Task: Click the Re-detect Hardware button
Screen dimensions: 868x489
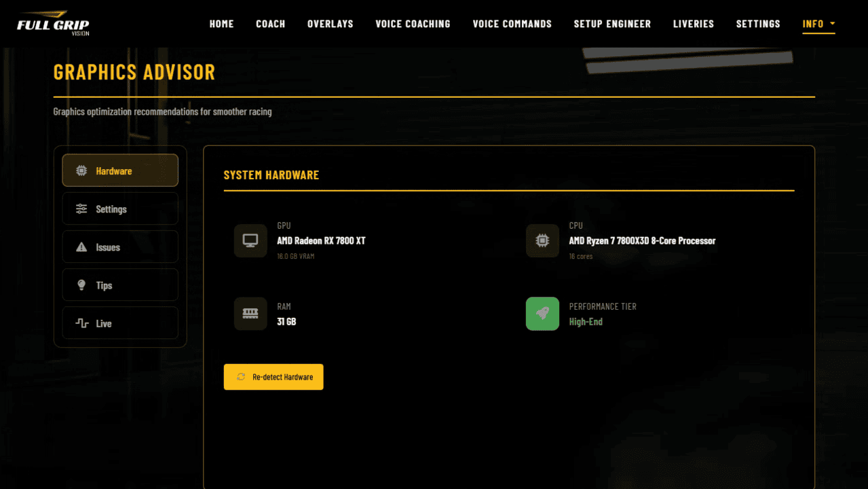Action: (x=273, y=377)
